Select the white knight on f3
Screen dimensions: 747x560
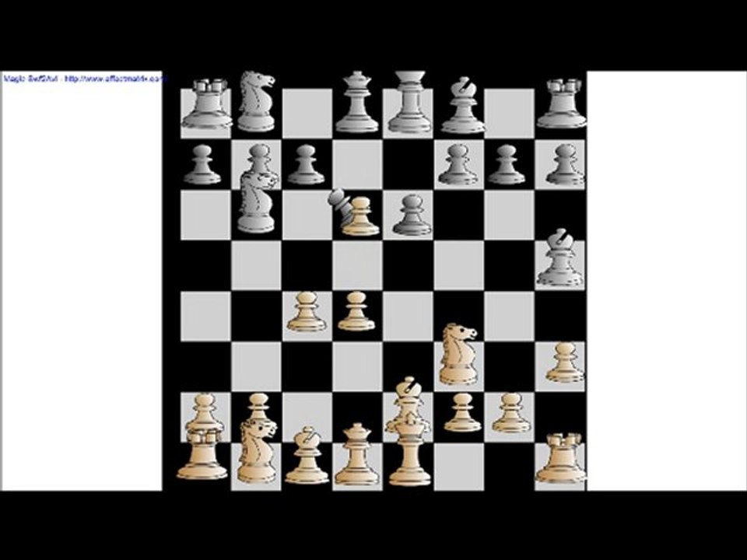click(458, 353)
